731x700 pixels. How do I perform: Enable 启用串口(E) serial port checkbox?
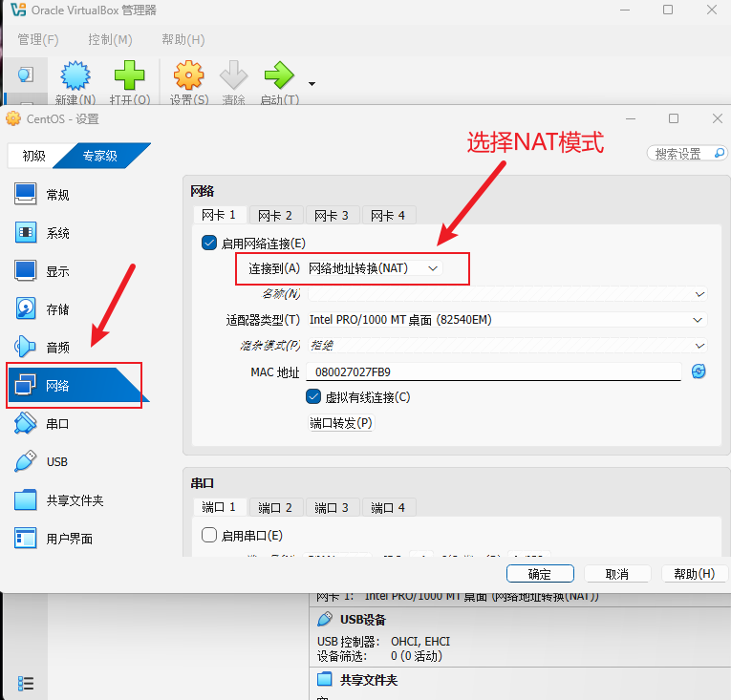coord(209,535)
